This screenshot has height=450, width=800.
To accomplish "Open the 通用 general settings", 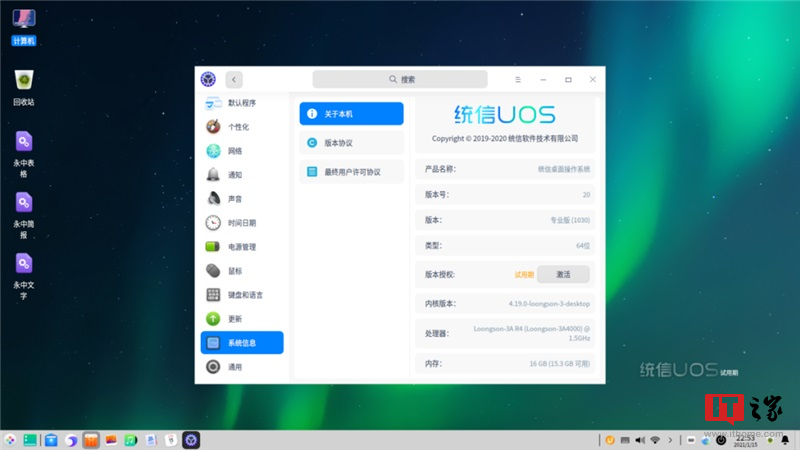I will (x=242, y=367).
